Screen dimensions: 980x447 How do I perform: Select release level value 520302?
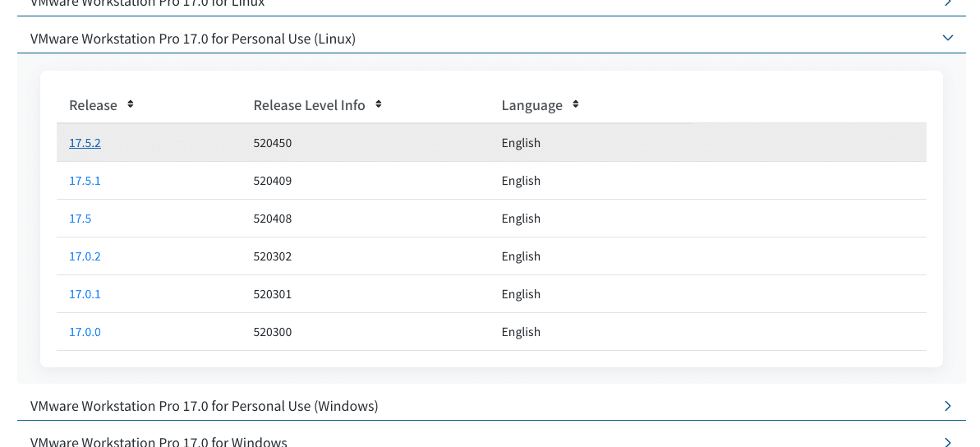(273, 256)
